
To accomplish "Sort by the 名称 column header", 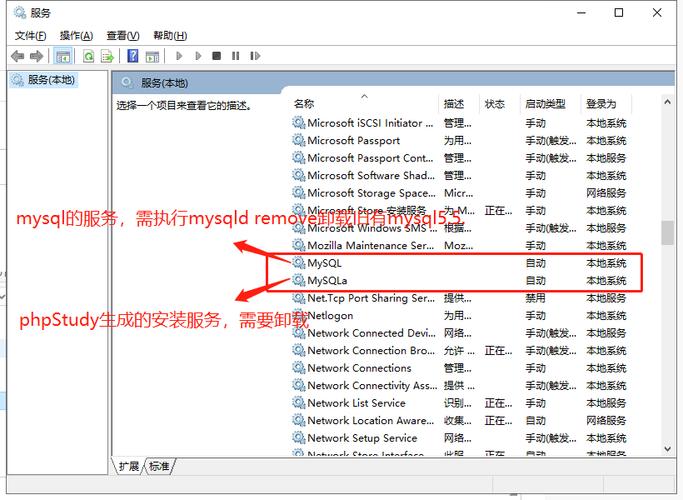I will [304, 104].
